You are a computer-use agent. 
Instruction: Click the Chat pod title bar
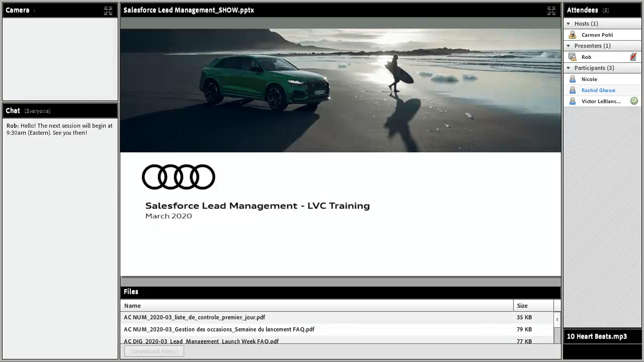point(60,111)
